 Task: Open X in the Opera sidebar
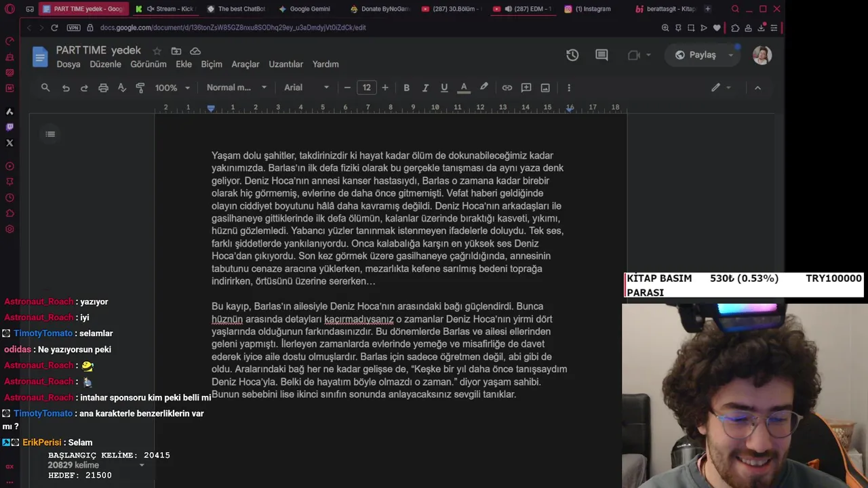point(9,143)
